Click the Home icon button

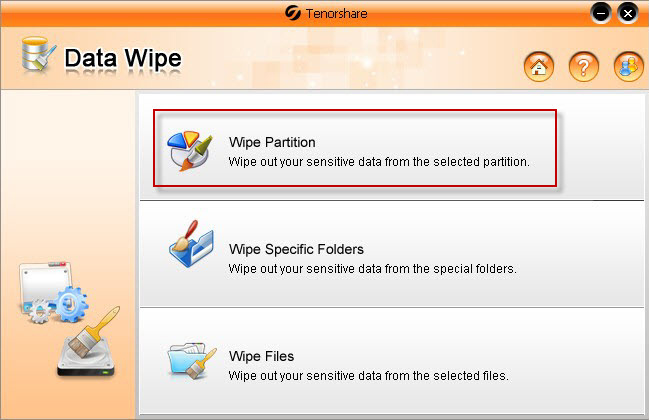(539, 67)
